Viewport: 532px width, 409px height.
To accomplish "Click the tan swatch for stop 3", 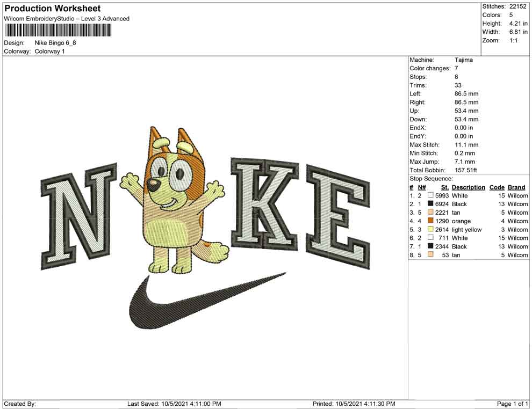I will click(430, 212).
